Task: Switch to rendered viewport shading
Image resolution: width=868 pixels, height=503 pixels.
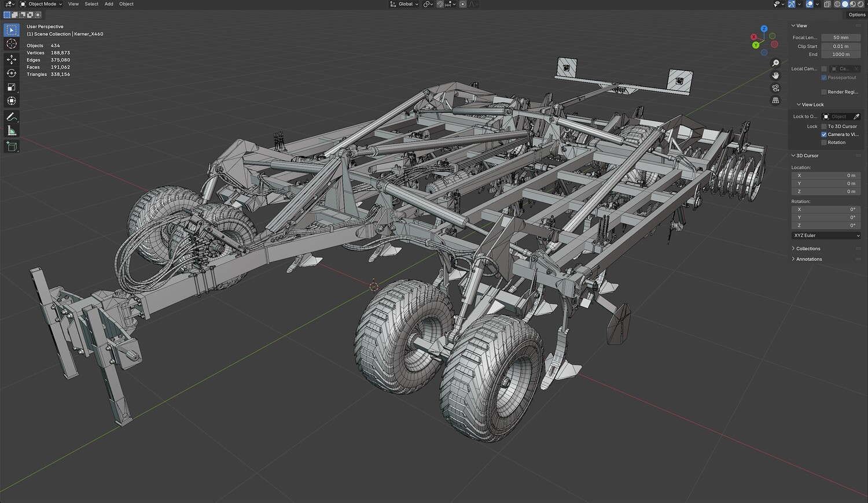Action: click(x=860, y=4)
